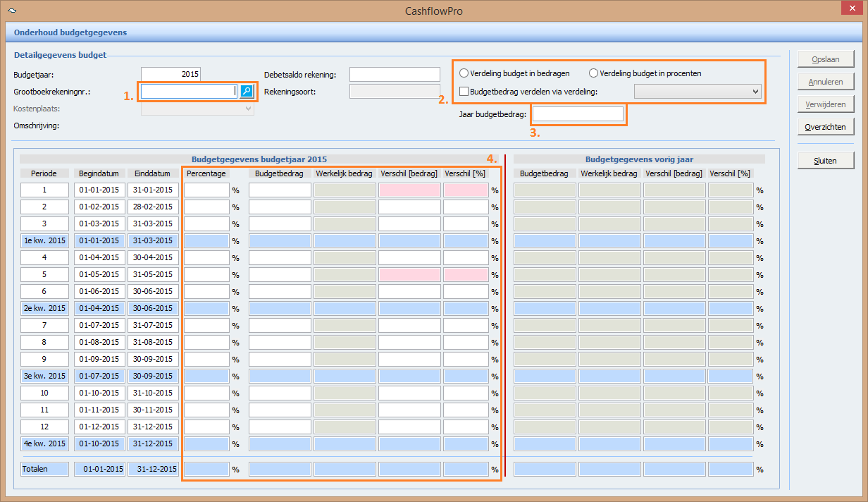Click the Jaar budgetbedrag input field
Screen dimensions: 868x502
tap(578, 114)
